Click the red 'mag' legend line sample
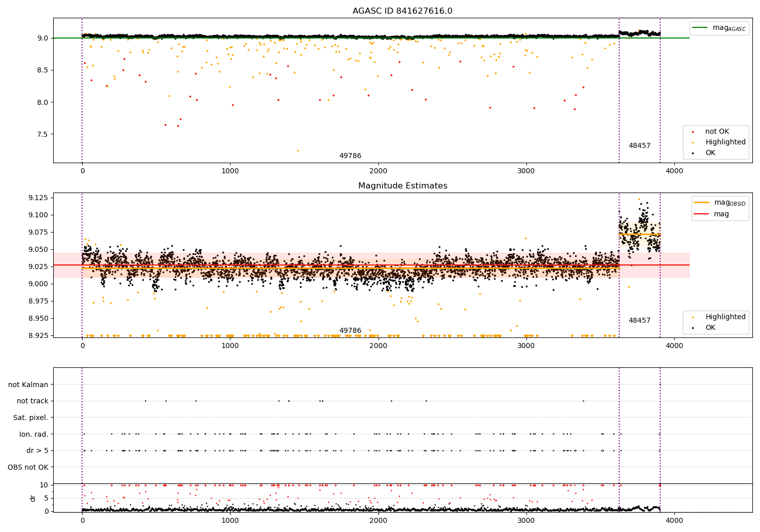 (x=702, y=214)
